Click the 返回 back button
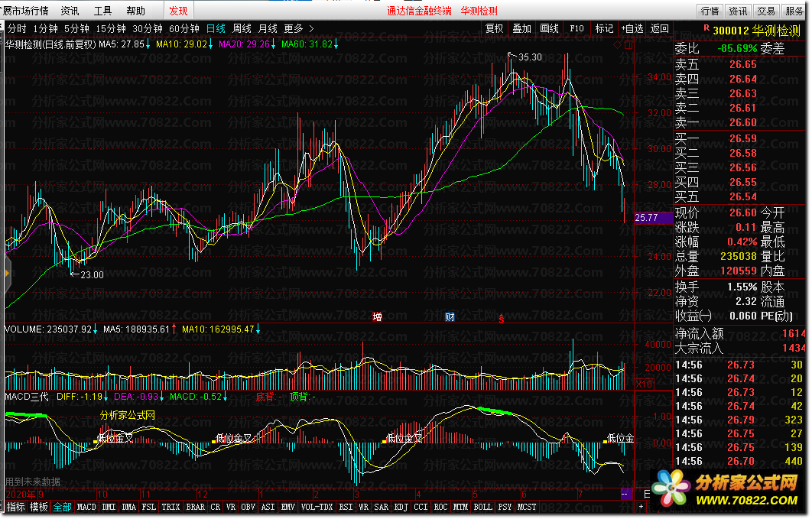Viewport: 812px width, 519px height. coord(659,28)
